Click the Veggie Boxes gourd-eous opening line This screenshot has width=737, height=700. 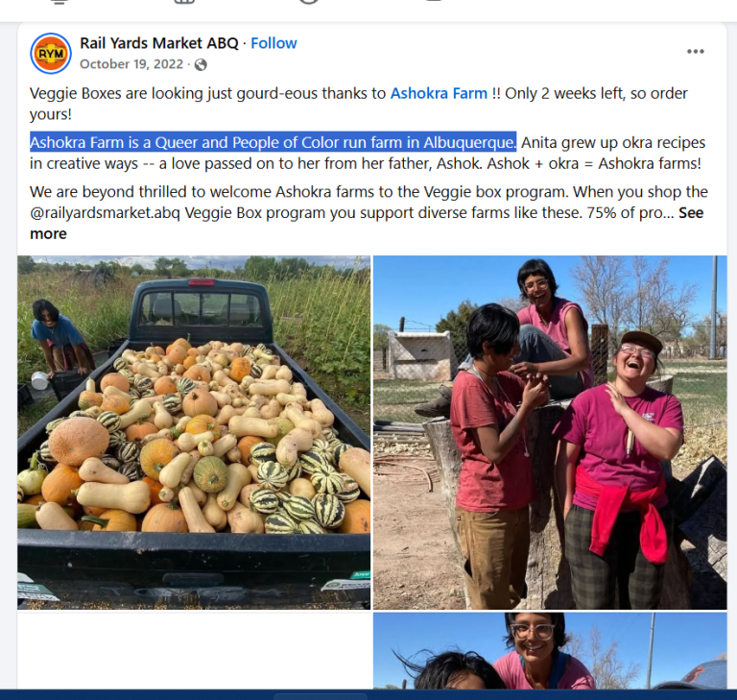pyautogui.click(x=207, y=93)
